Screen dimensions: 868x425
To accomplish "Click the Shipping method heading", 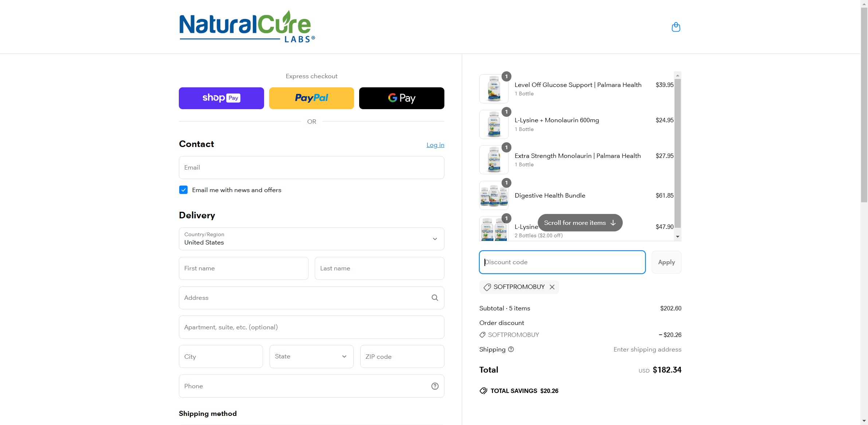I will tap(208, 413).
